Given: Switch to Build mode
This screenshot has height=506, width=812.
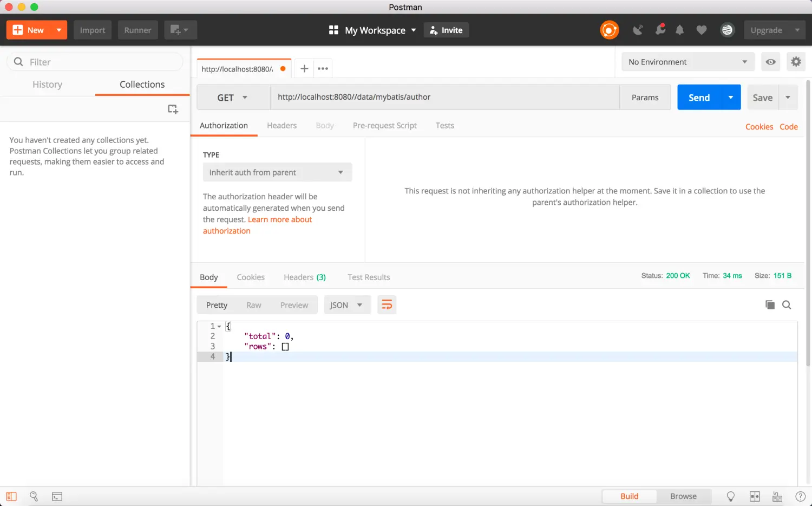Looking at the screenshot, I should (630, 496).
